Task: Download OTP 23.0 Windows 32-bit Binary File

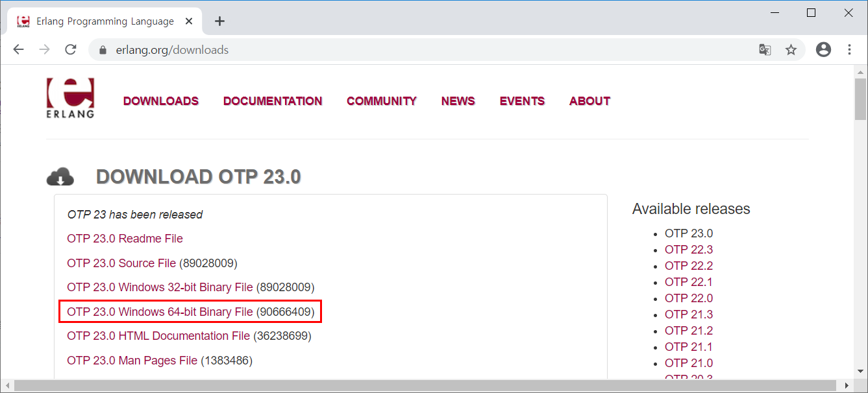Action: point(160,287)
